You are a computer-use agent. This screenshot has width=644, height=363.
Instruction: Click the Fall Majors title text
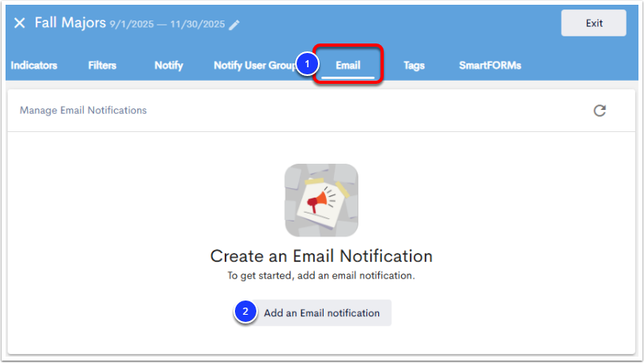[70, 23]
